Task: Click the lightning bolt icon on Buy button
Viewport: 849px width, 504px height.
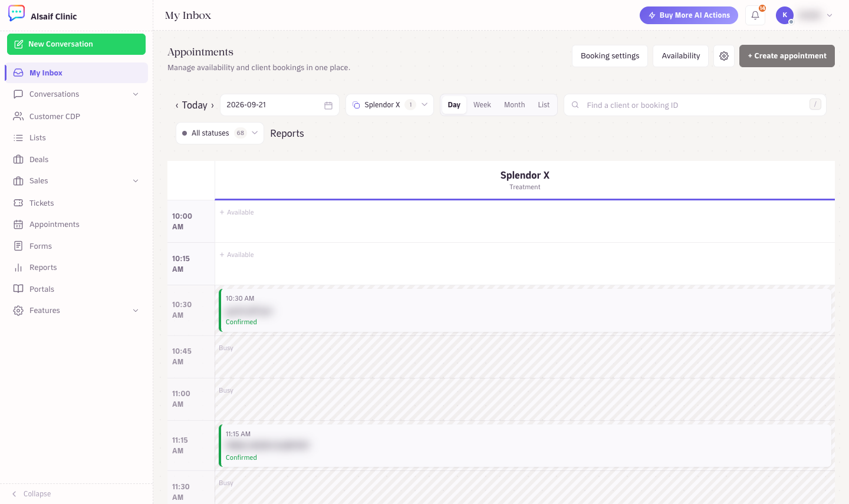Action: click(x=652, y=15)
